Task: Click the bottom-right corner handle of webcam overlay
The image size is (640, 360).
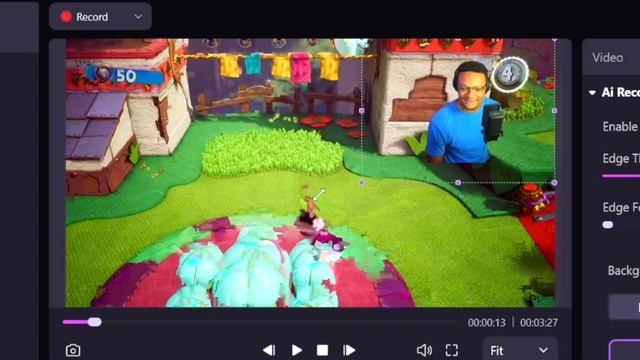Action: pyautogui.click(x=554, y=182)
